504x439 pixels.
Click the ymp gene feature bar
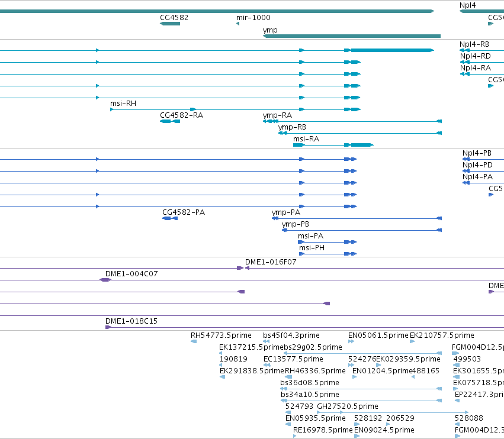(352, 36)
